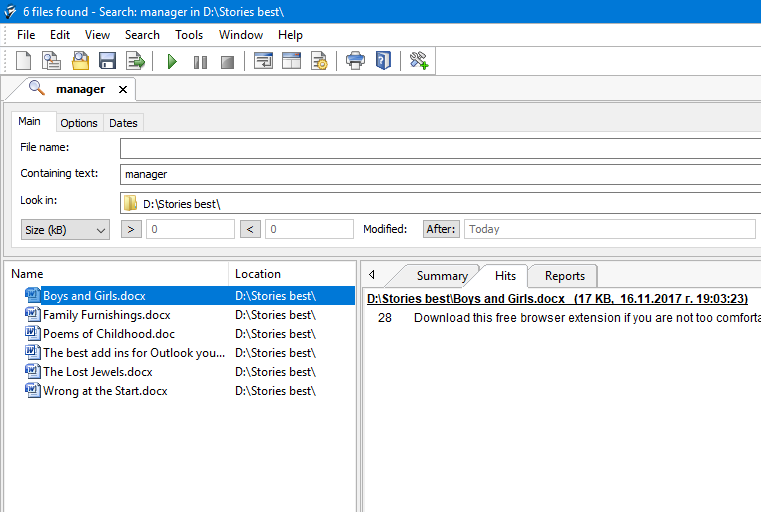Click the Look in path field
The image size is (761, 512).
point(440,203)
